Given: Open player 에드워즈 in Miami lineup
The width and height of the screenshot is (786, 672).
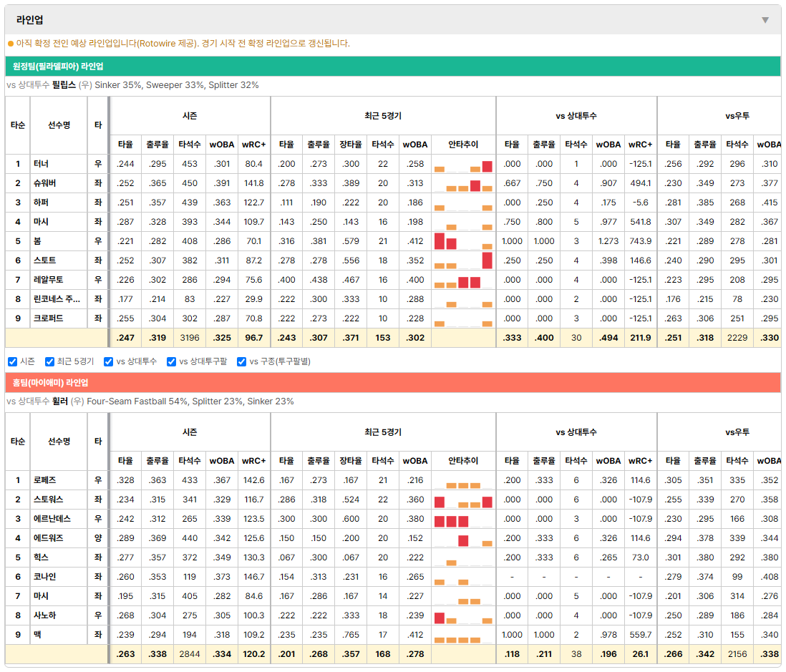Looking at the screenshot, I should pos(49,538).
